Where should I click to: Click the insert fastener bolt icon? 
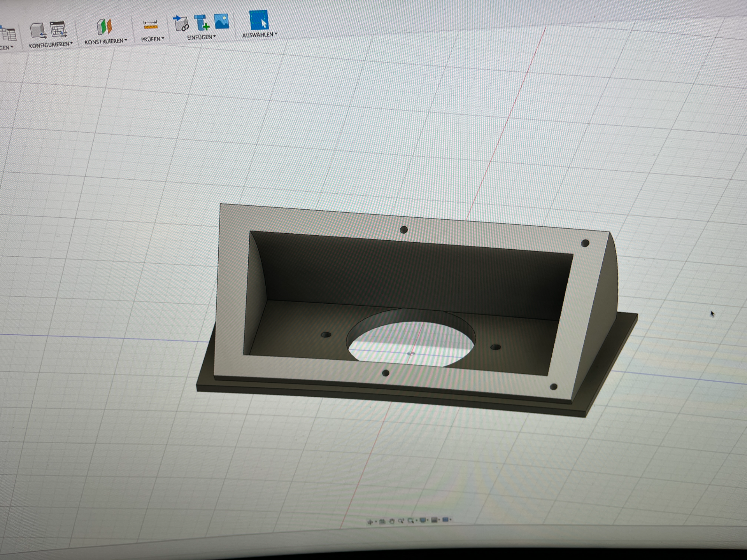pos(202,23)
